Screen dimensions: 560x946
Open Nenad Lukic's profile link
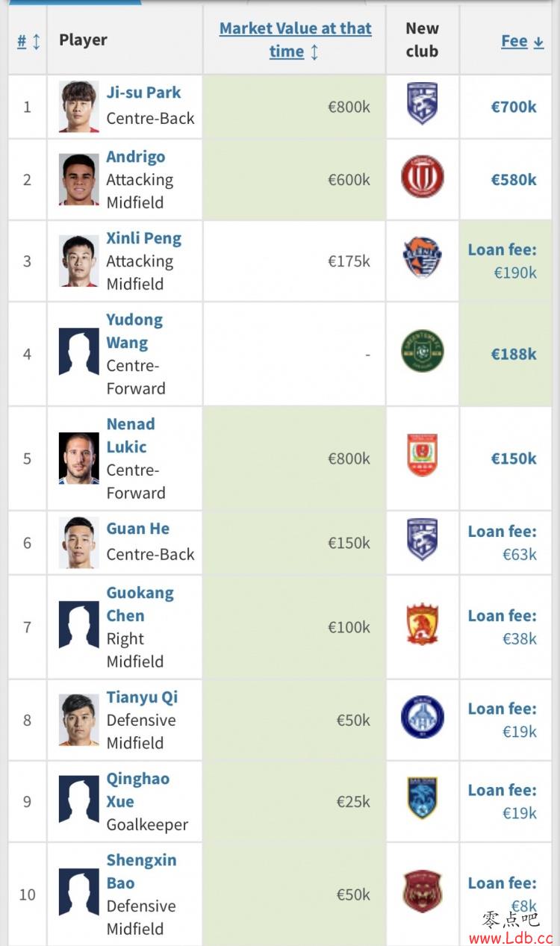[131, 435]
